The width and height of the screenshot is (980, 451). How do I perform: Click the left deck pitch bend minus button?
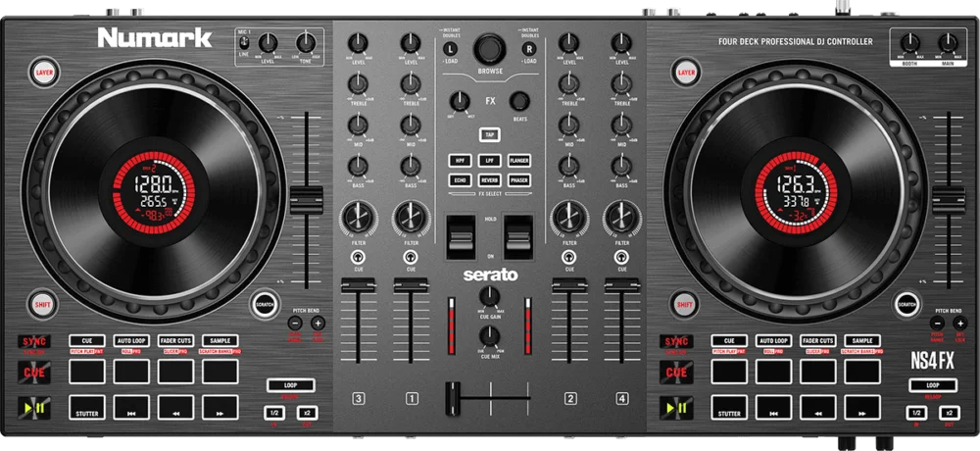295,324
